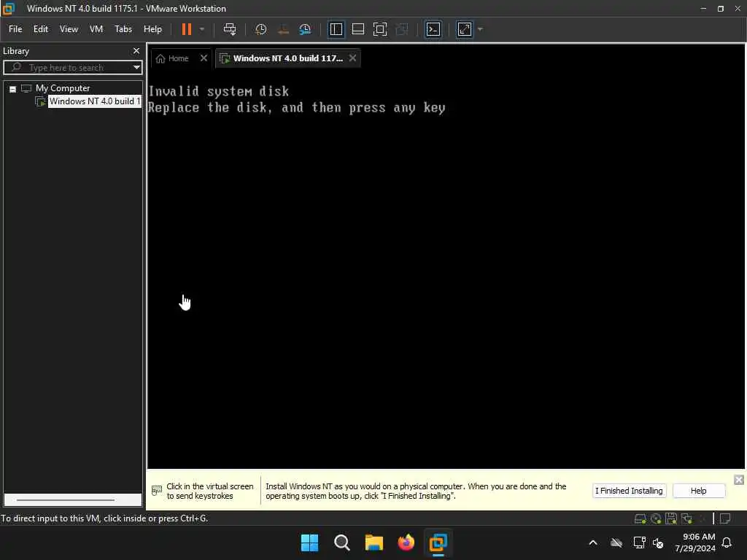Enter full screen mode

379,29
